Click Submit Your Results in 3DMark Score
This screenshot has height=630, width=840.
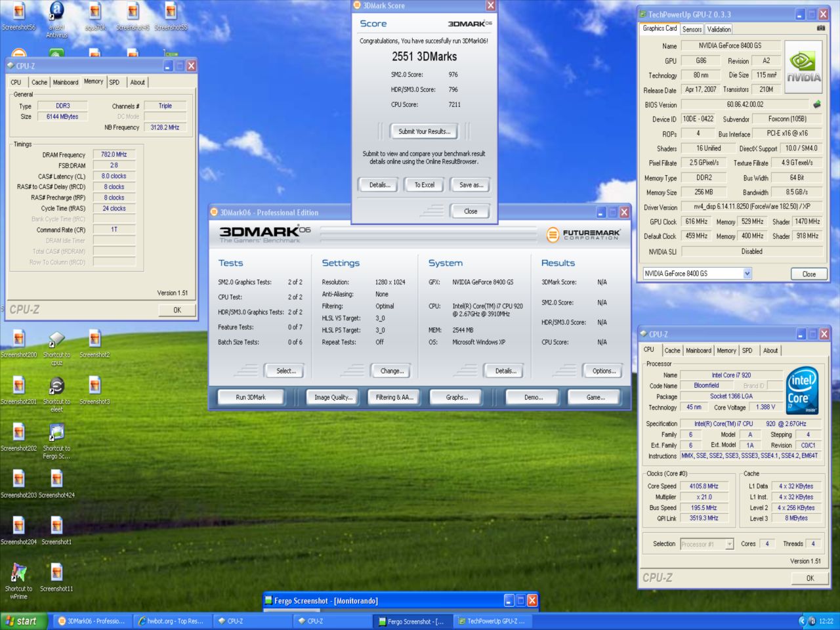424,131
